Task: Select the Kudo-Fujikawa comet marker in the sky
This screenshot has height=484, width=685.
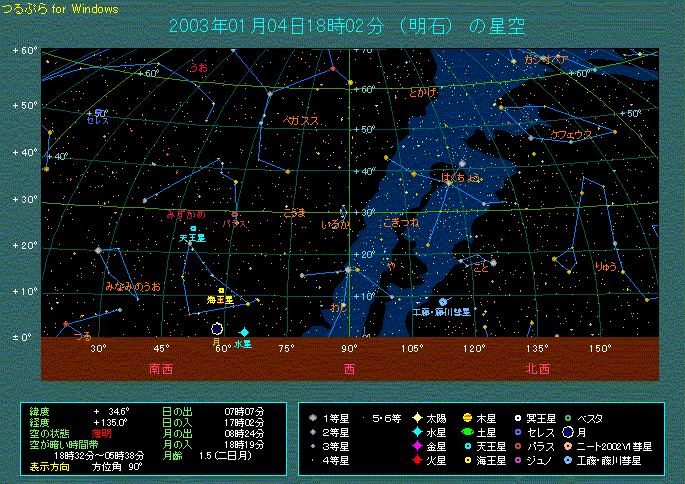Action: tap(443, 302)
